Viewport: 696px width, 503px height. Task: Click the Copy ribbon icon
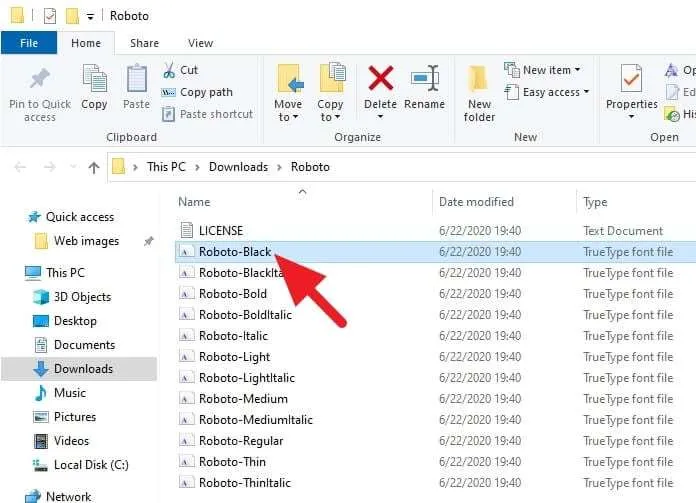94,78
